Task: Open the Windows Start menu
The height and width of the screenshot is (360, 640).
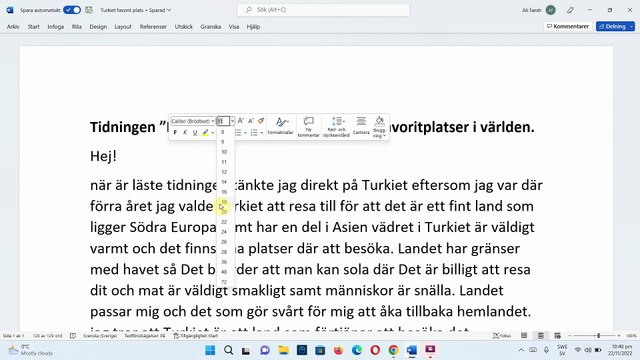Action: [x=210, y=350]
